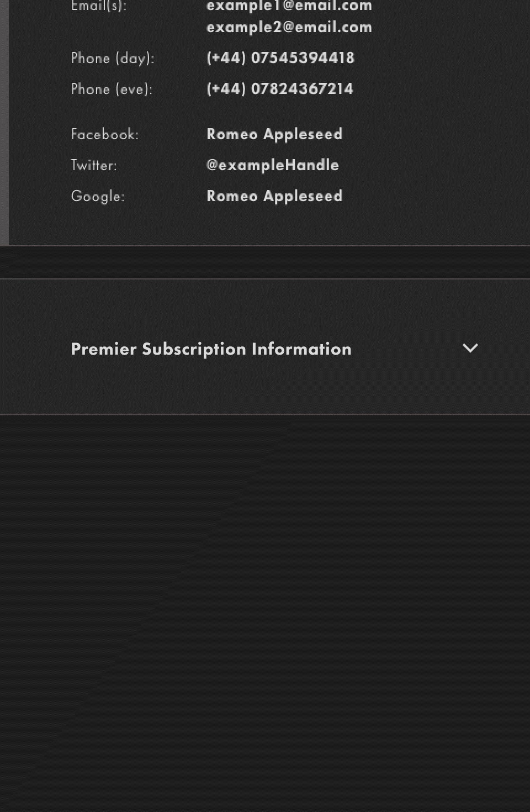Click the Twitter field label
Screen dimensions: 530x812
coord(93,165)
